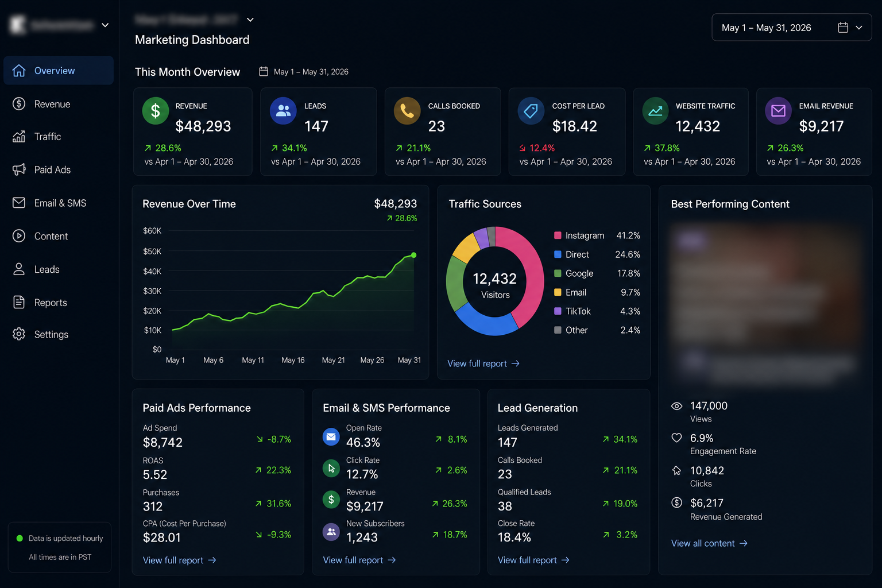The width and height of the screenshot is (882, 588).
Task: Click the trend chart icon on Website Traffic card
Action: click(x=655, y=111)
